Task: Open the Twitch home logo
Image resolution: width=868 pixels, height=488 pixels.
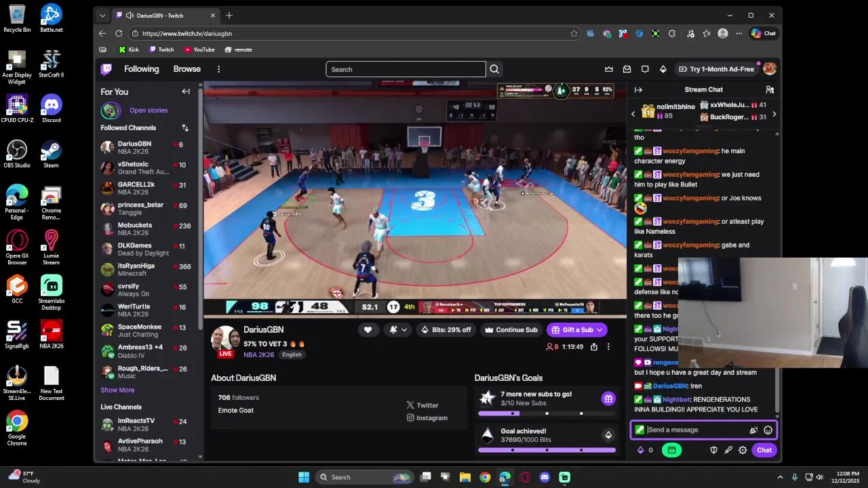Action: pos(106,69)
